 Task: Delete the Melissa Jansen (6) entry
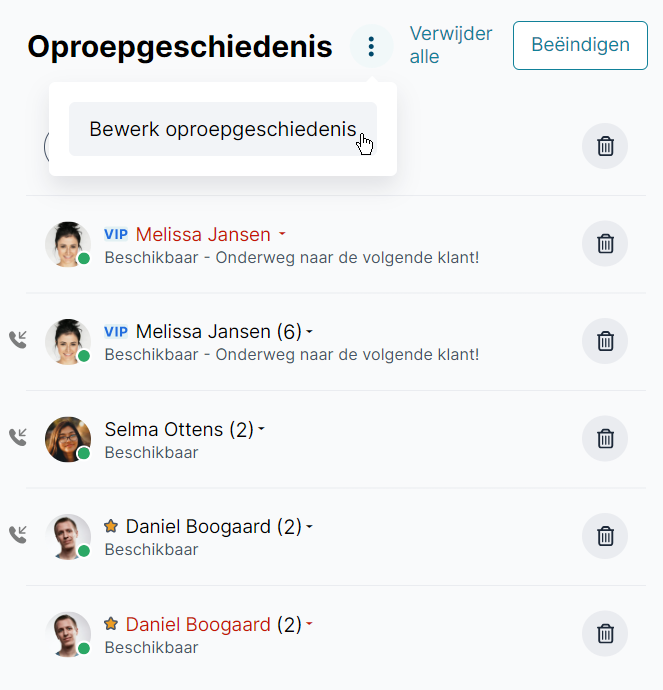point(605,341)
